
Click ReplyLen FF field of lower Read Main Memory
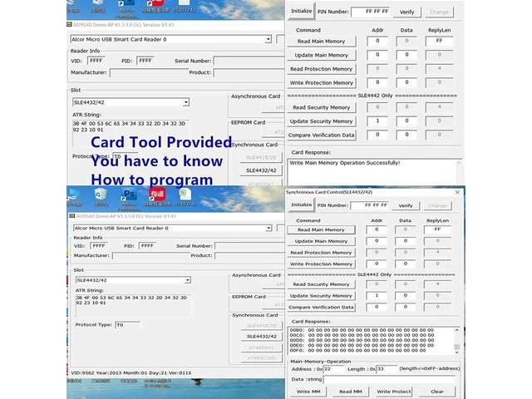pyautogui.click(x=437, y=229)
